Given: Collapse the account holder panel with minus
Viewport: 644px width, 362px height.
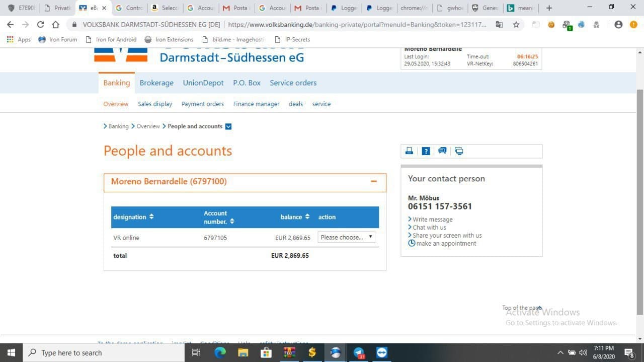Looking at the screenshot, I should [x=374, y=182].
